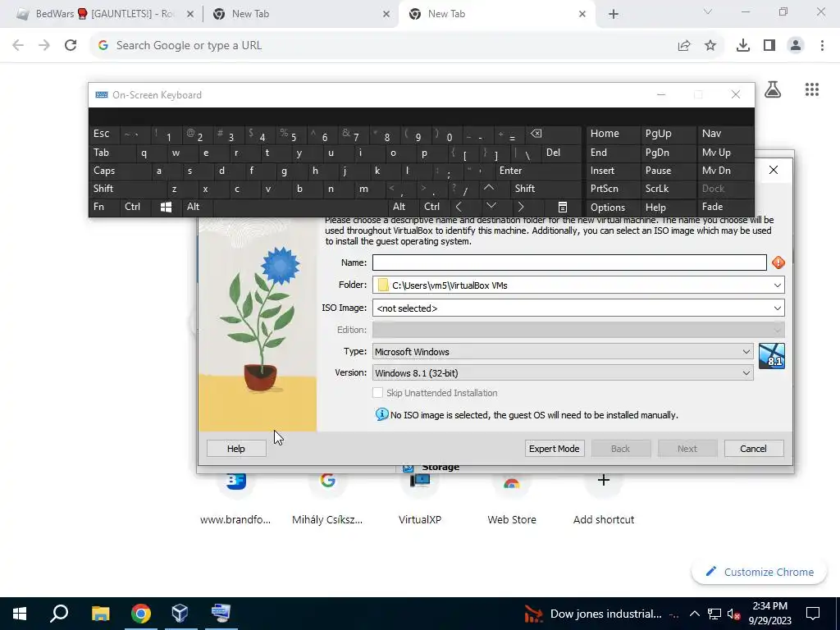This screenshot has height=630, width=840.
Task: Close the BedWars tab
Action: pyautogui.click(x=190, y=15)
